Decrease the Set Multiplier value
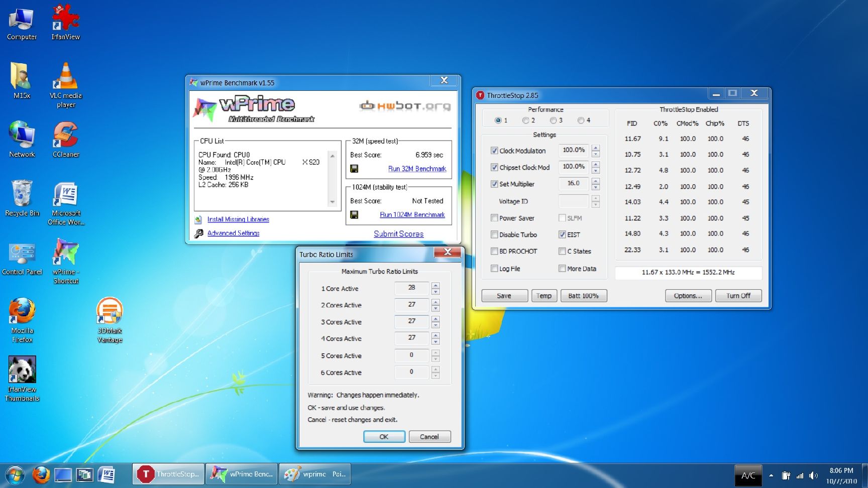The width and height of the screenshot is (868, 488). coord(596,187)
